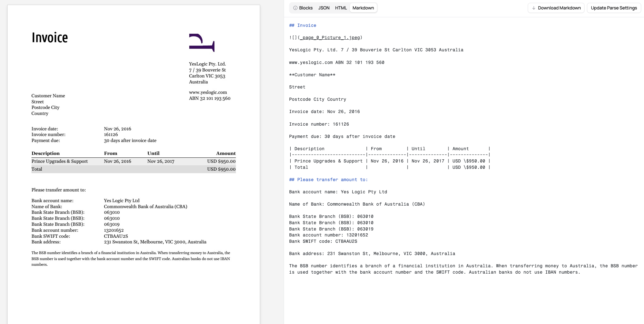Image resolution: width=644 pixels, height=324 pixels.
Task: Click the _page_0_Picture_1.jpeg link
Action: click(x=330, y=37)
